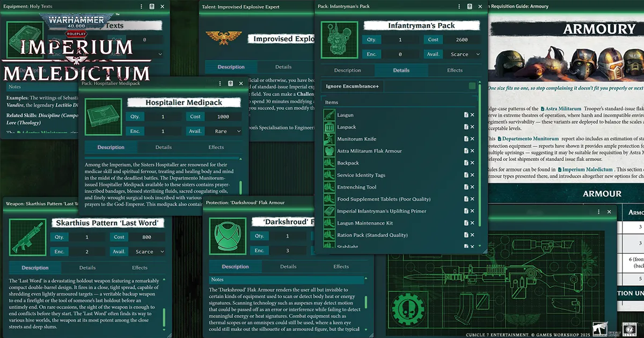Click sheet icon in Holy Texts window header
The width and height of the screenshot is (644, 338).
click(152, 6)
